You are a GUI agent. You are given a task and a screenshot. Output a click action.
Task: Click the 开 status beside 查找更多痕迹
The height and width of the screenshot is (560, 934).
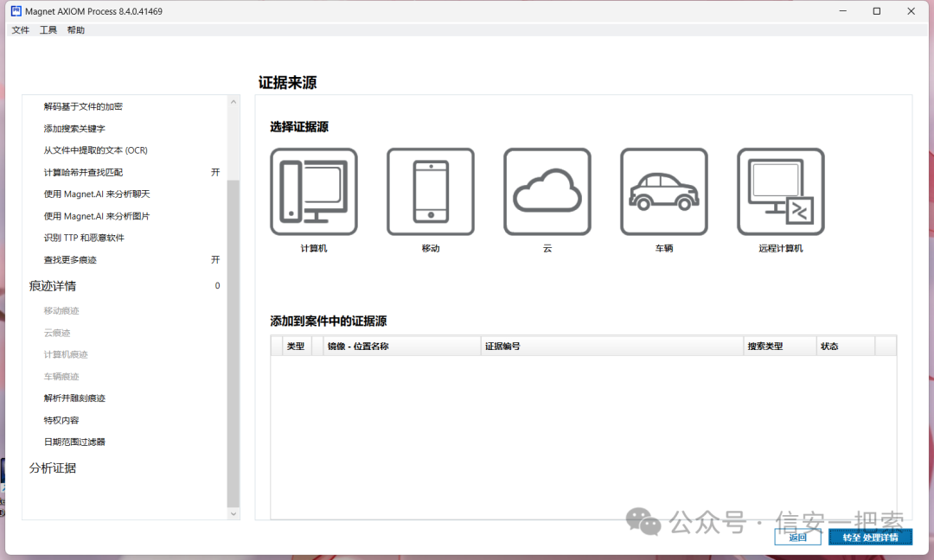tap(215, 260)
